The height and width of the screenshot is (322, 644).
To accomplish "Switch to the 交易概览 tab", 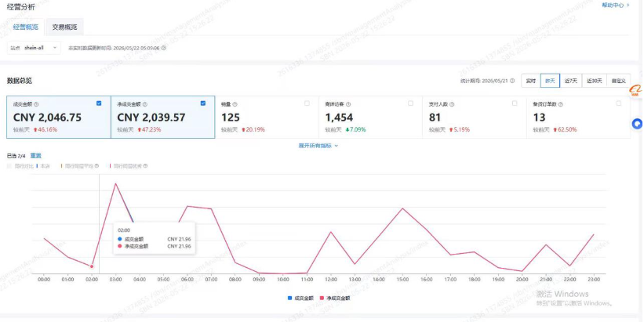I will (x=64, y=27).
